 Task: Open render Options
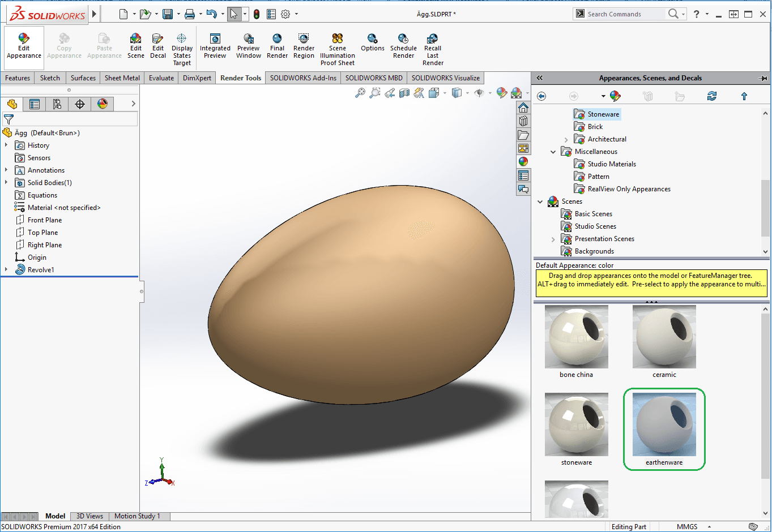coord(372,39)
